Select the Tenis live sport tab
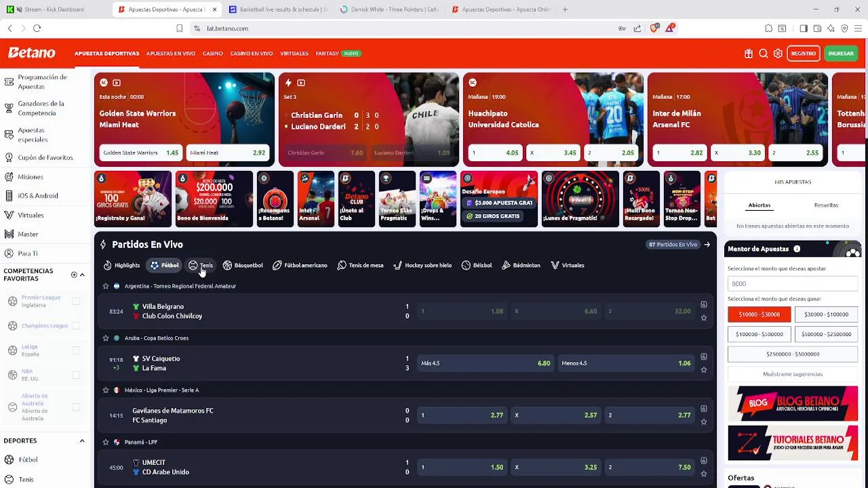This screenshot has height=488, width=868. (201, 266)
